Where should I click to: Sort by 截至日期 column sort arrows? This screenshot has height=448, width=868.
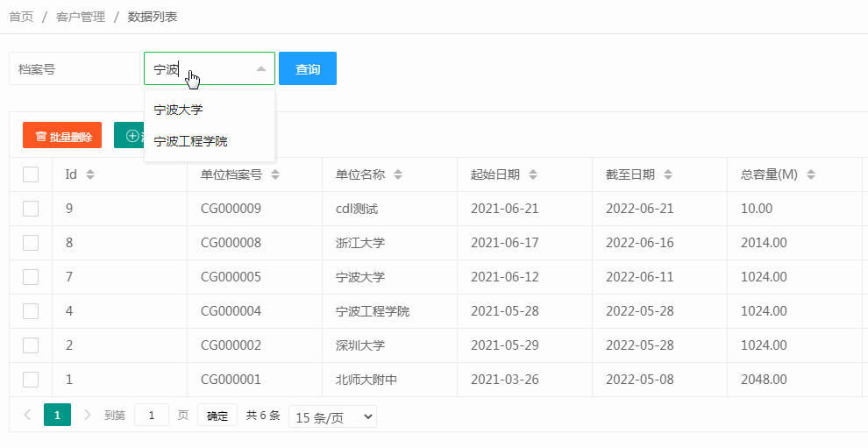[668, 175]
